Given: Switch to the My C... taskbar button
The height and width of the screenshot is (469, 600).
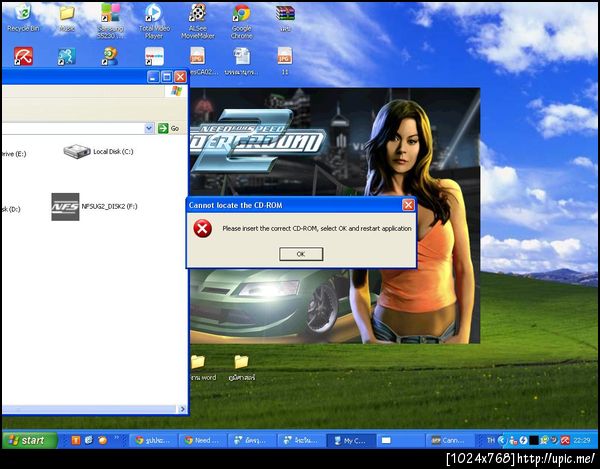Looking at the screenshot, I should (351, 440).
